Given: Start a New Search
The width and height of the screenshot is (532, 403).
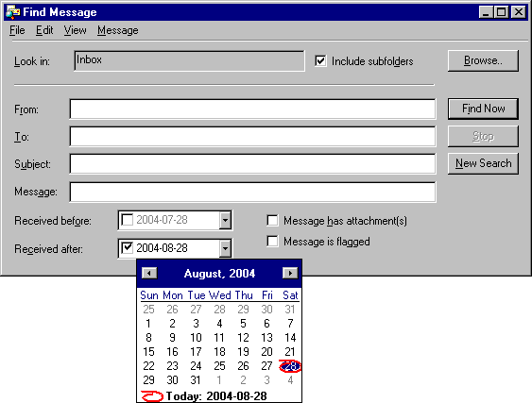Looking at the screenshot, I should point(483,163).
